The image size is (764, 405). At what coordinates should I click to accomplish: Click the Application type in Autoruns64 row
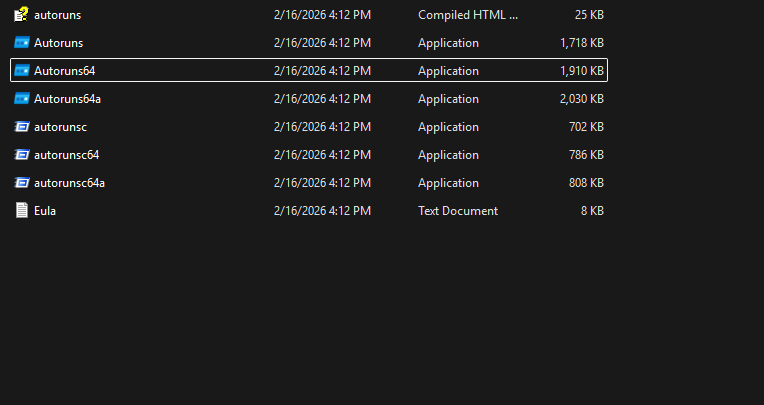(448, 71)
